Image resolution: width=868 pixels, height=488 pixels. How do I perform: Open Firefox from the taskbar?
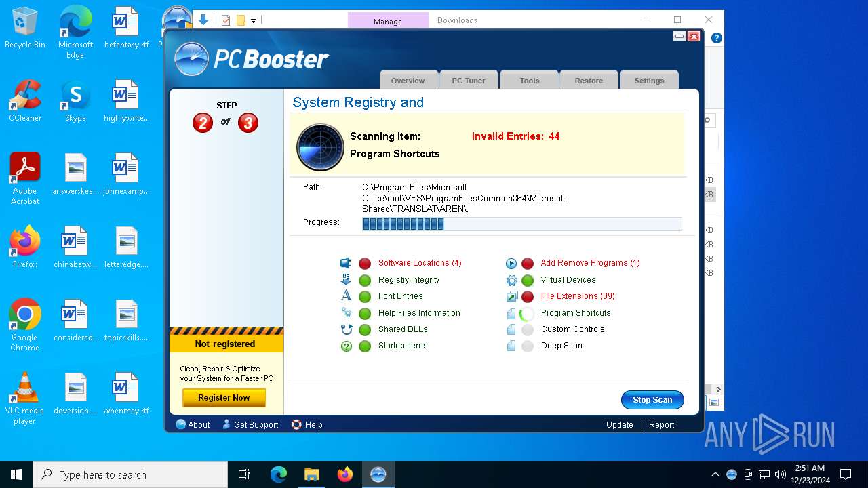345,474
